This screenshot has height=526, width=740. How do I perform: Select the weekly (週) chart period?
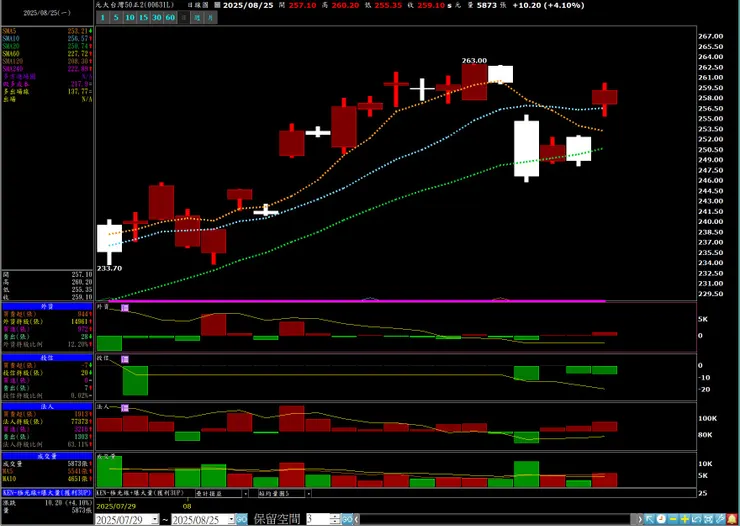click(197, 18)
